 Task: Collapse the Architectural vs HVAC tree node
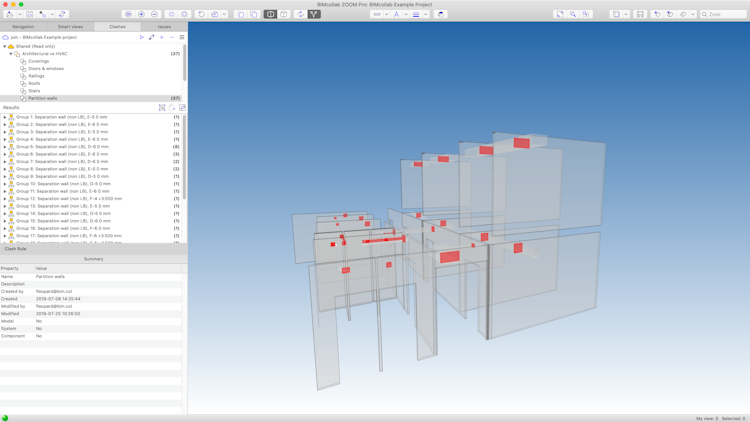click(x=11, y=54)
